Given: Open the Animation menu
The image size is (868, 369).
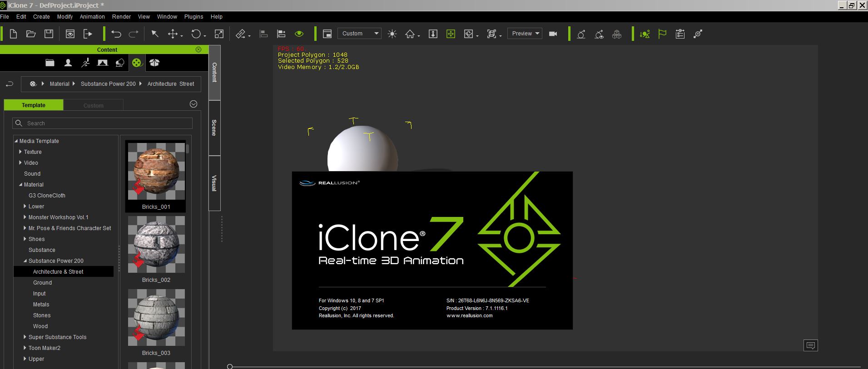Looking at the screenshot, I should [92, 16].
